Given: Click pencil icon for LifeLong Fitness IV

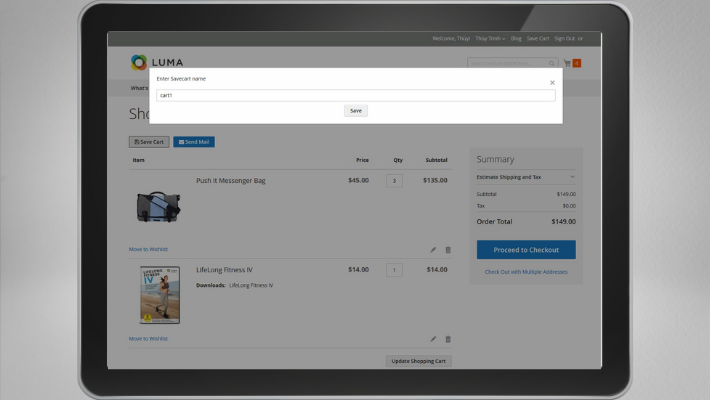Looking at the screenshot, I should click(433, 339).
